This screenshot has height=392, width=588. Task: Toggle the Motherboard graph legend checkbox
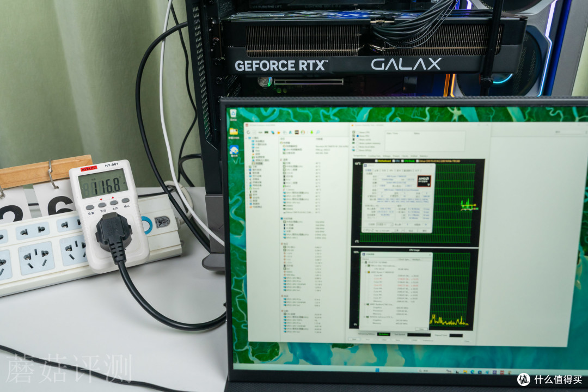[376, 161]
